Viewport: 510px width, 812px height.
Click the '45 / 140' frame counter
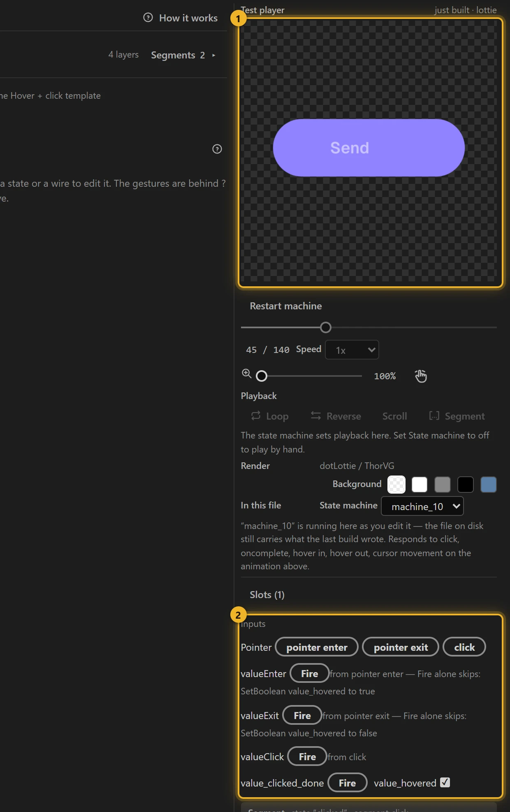coord(268,350)
